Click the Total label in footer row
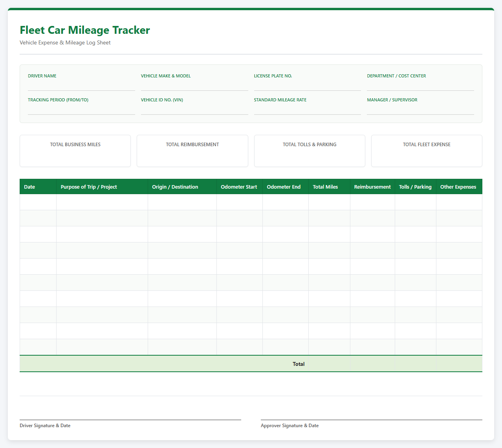 tap(299, 364)
